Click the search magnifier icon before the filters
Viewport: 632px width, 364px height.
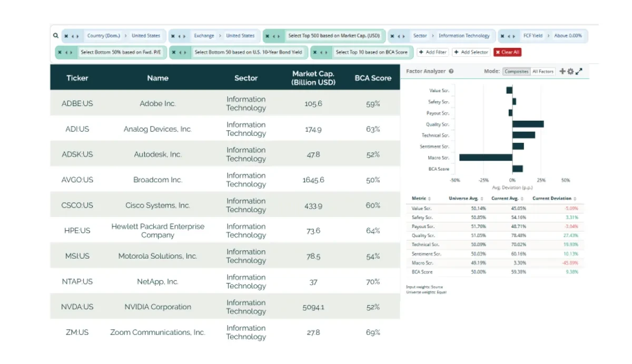[56, 36]
